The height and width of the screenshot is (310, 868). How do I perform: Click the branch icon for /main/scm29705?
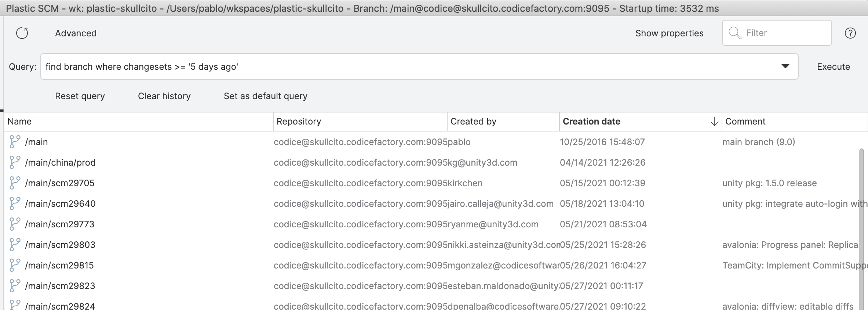click(15, 183)
